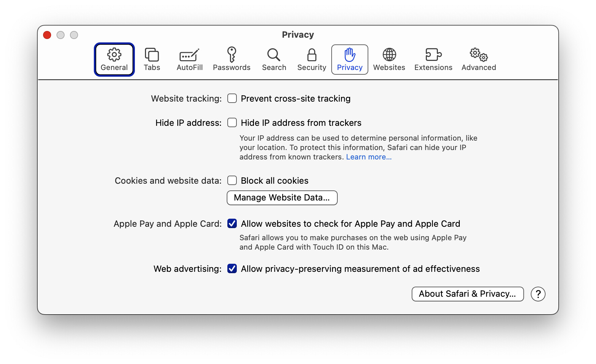Open the General preferences pane
This screenshot has width=596, height=364.
pos(114,60)
